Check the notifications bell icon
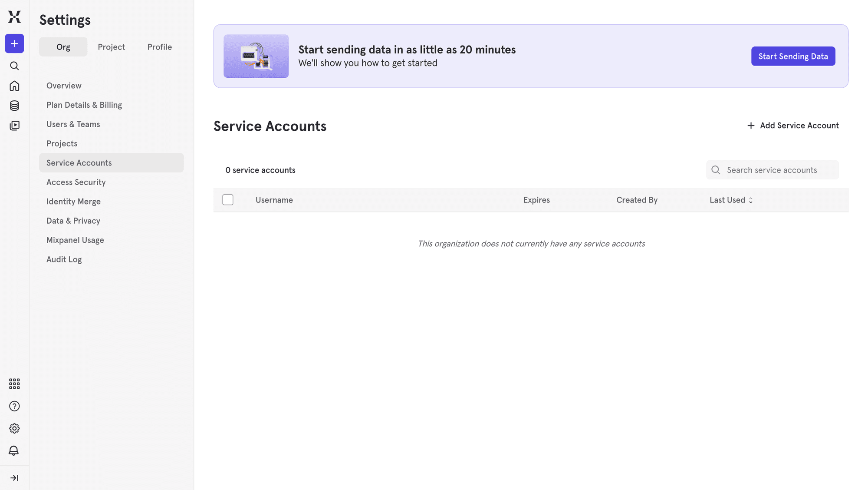Viewport: 868px width, 490px height. click(x=14, y=450)
